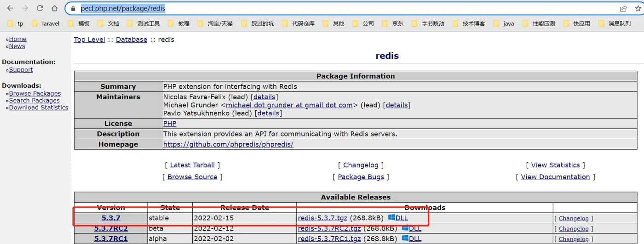Click Michael Grunder's email address link
Viewport: 644px width, 244px height.
tap(289, 105)
